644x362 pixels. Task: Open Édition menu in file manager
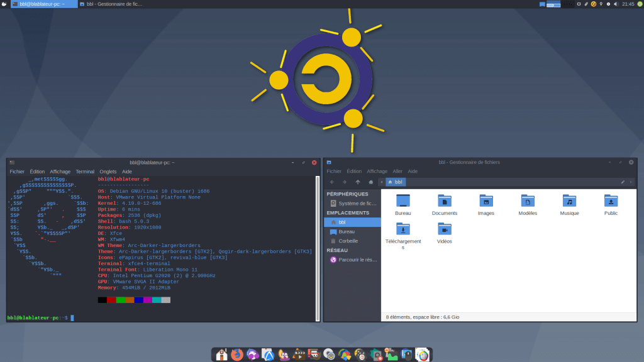(x=354, y=171)
